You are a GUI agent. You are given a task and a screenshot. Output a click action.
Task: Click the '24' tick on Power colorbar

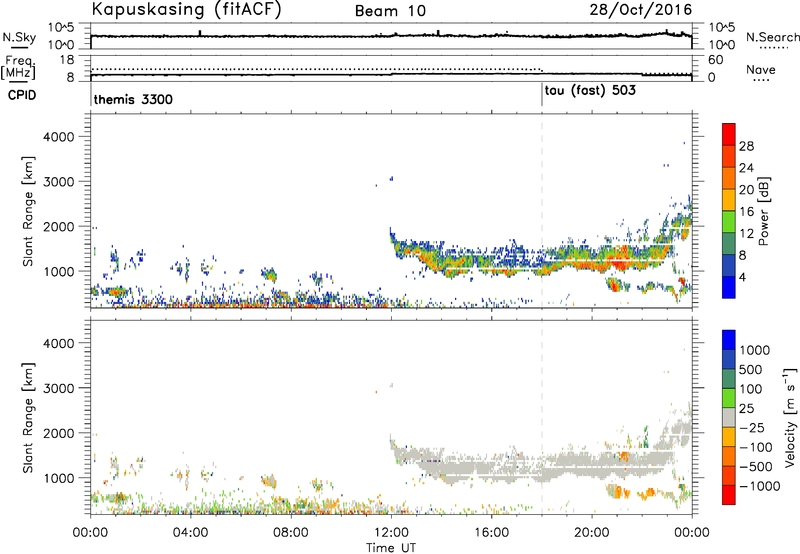tap(746, 168)
